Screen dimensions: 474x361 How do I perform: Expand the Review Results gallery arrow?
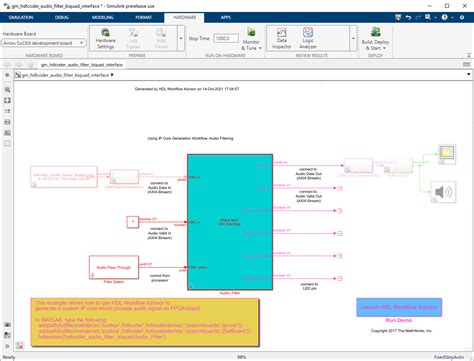pyautogui.click(x=353, y=38)
